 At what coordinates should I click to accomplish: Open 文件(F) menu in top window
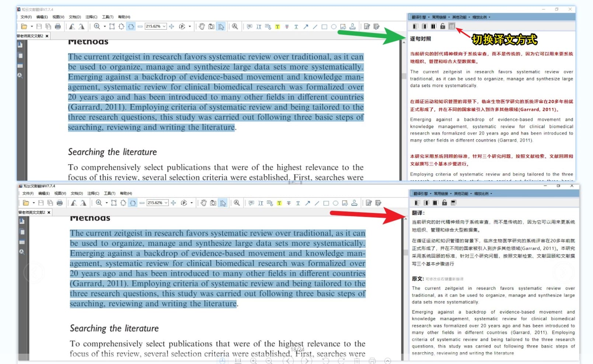26,17
